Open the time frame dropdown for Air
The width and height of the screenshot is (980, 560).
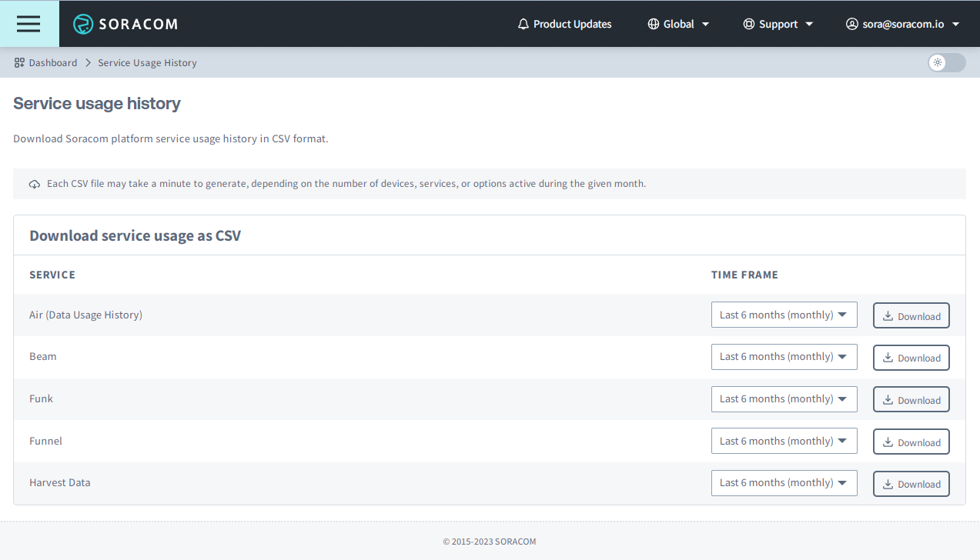point(784,314)
